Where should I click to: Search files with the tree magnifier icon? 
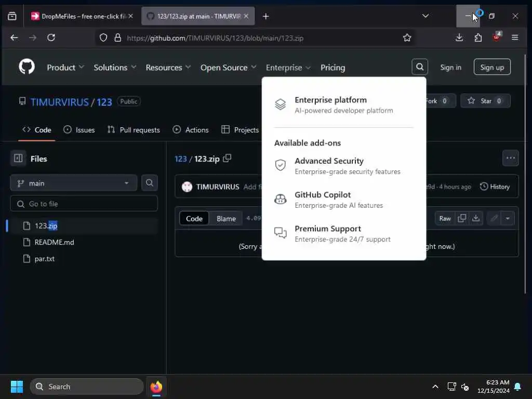click(149, 183)
